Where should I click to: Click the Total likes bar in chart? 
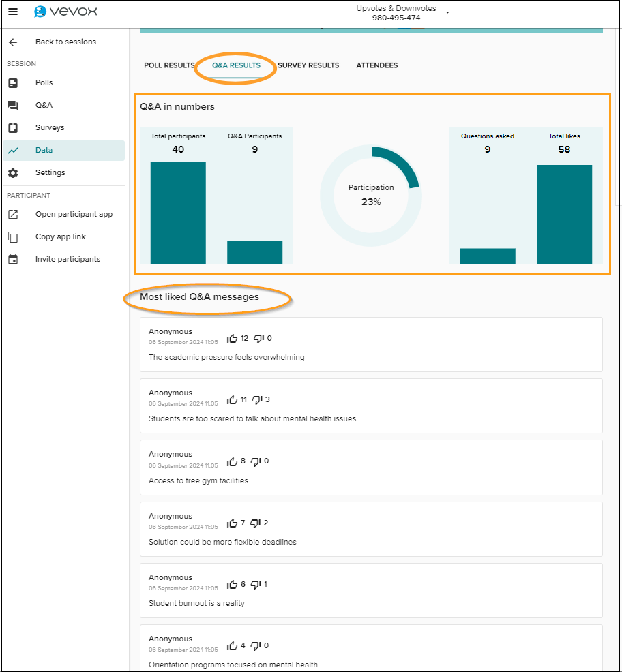(564, 214)
